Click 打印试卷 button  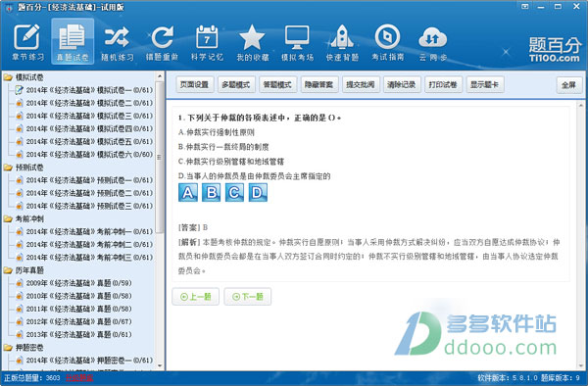coord(443,84)
